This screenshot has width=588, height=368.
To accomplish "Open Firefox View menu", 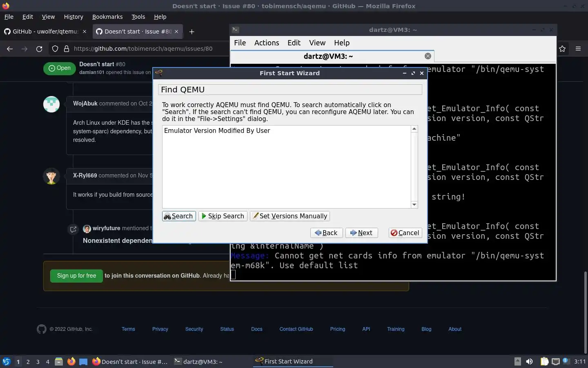I will click(x=48, y=17).
